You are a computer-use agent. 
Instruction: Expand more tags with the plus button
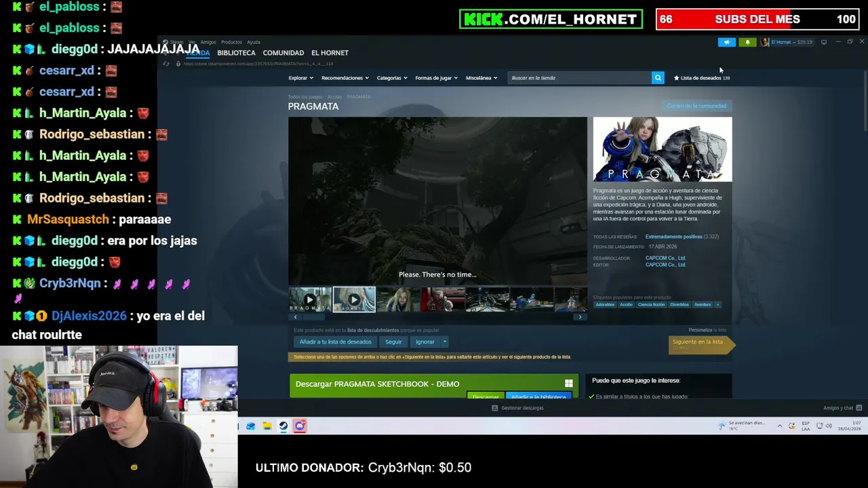(717, 304)
